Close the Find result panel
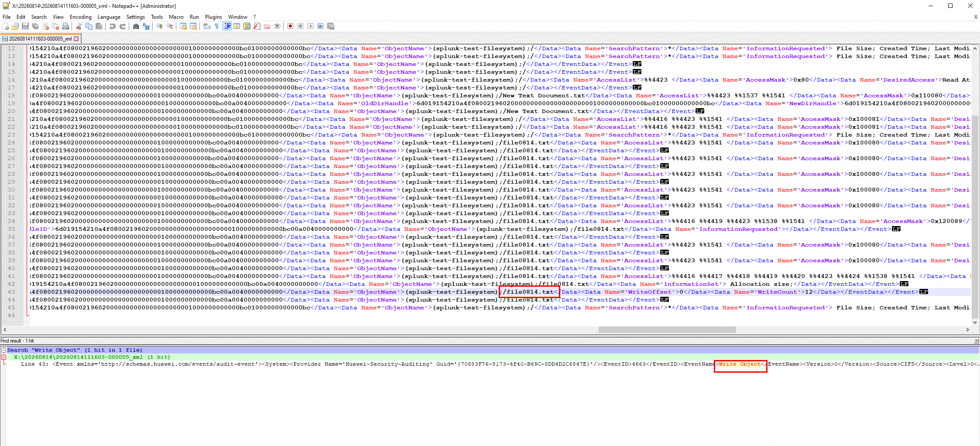 [x=976, y=341]
